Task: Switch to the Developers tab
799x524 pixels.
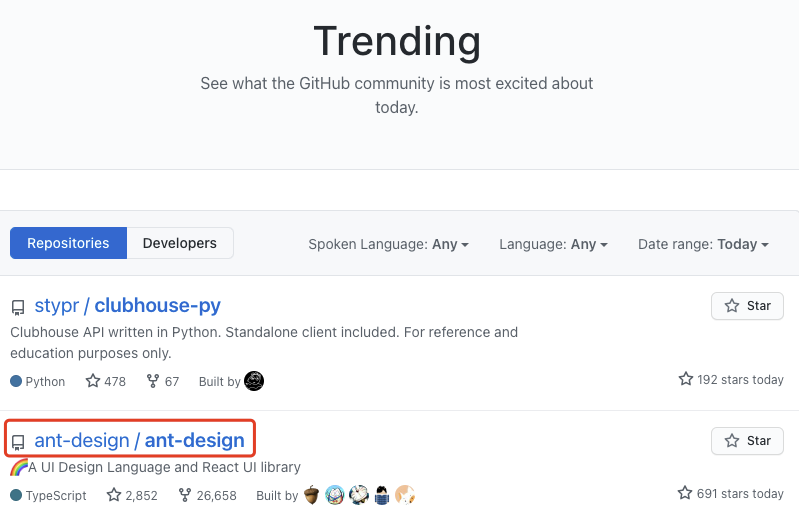Action: pyautogui.click(x=180, y=243)
